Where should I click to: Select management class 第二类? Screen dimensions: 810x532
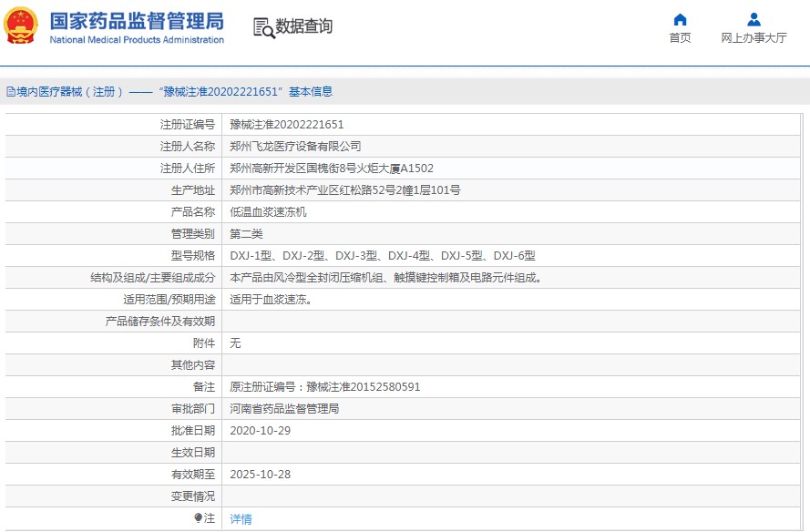(x=246, y=234)
